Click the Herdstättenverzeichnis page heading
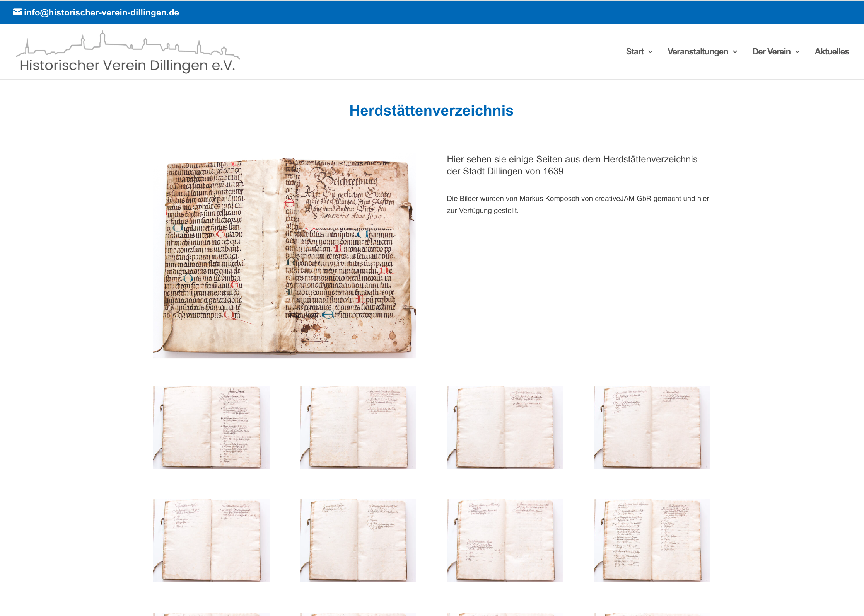This screenshot has height=616, width=864. [431, 111]
